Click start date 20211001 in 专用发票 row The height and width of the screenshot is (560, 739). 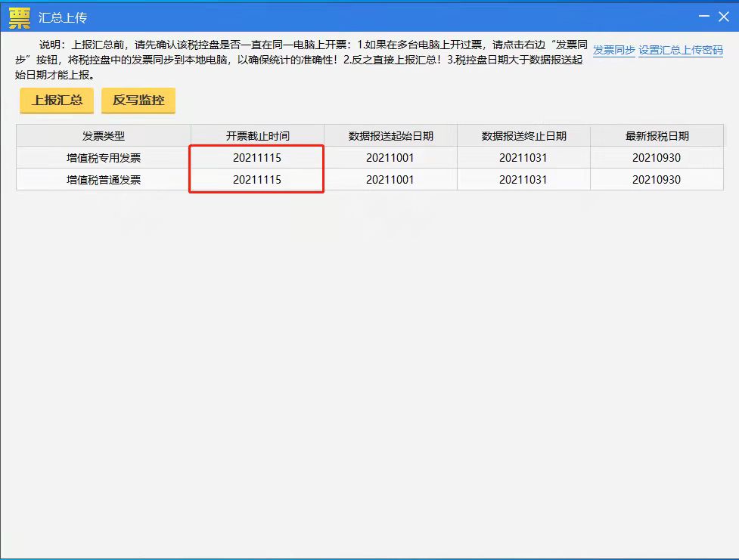point(390,157)
